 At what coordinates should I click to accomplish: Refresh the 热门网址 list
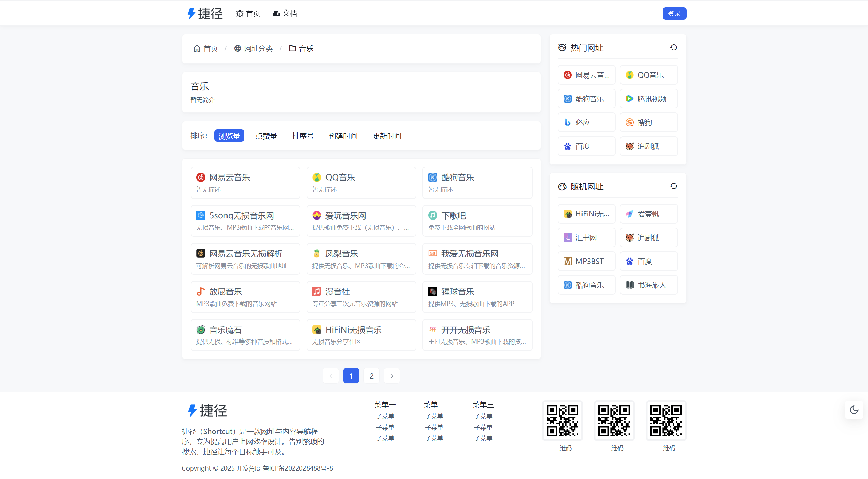tap(674, 48)
